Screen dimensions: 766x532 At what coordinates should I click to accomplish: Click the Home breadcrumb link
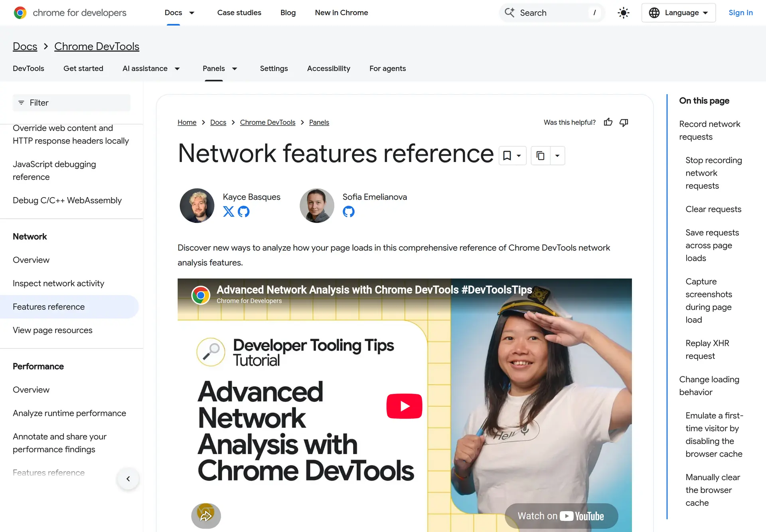point(187,123)
